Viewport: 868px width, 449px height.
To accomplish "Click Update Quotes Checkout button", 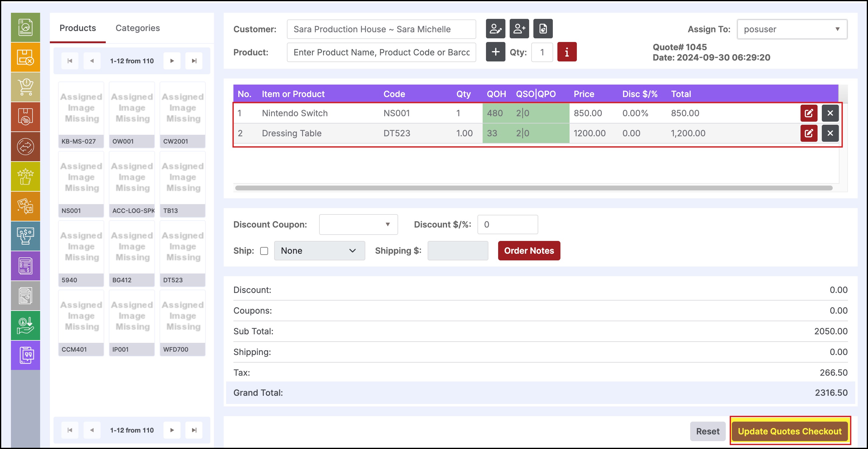I will pos(790,431).
